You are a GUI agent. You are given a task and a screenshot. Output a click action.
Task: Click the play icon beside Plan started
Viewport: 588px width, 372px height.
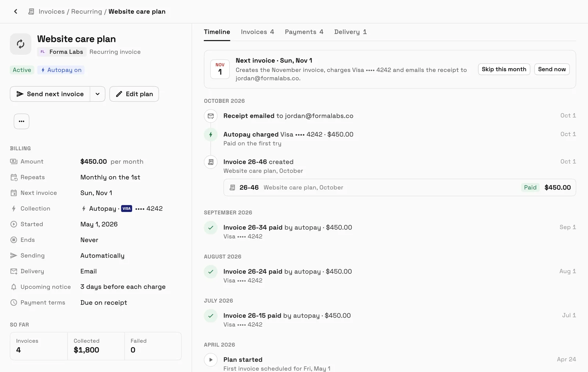[211, 360]
